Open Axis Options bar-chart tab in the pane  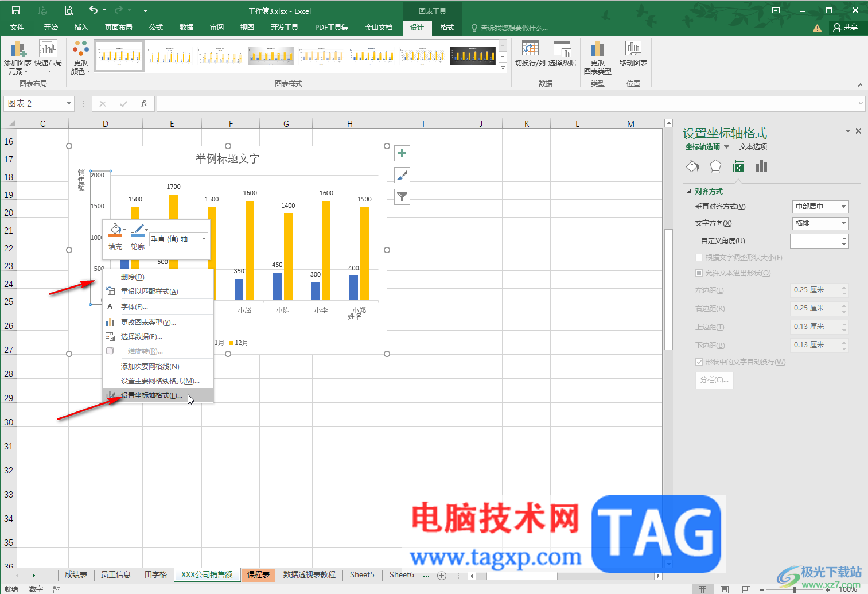[761, 166]
